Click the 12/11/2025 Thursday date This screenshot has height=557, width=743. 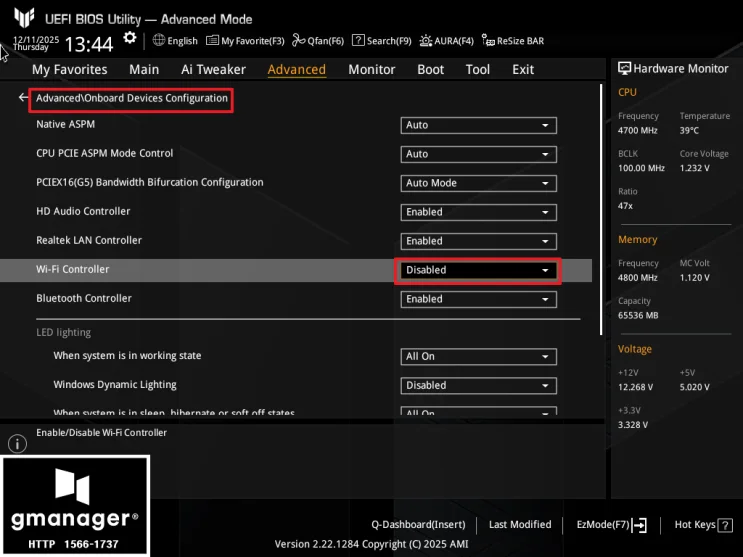pyautogui.click(x=36, y=43)
